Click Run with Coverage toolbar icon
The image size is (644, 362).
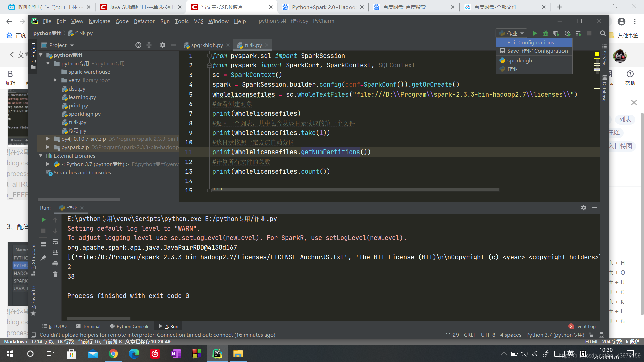[x=556, y=33]
